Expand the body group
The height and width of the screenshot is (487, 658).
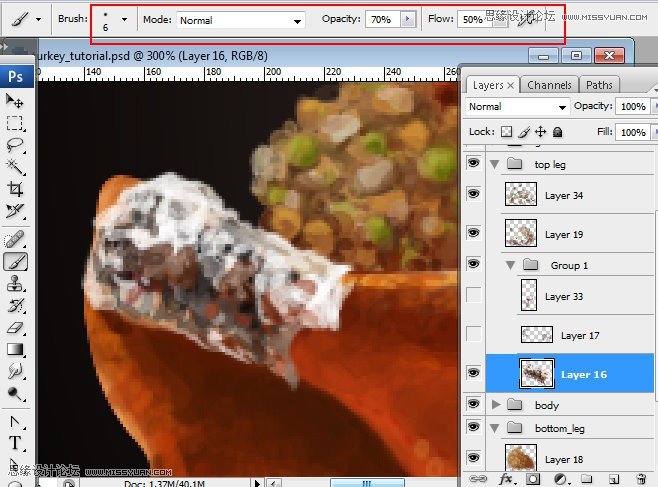pyautogui.click(x=496, y=404)
